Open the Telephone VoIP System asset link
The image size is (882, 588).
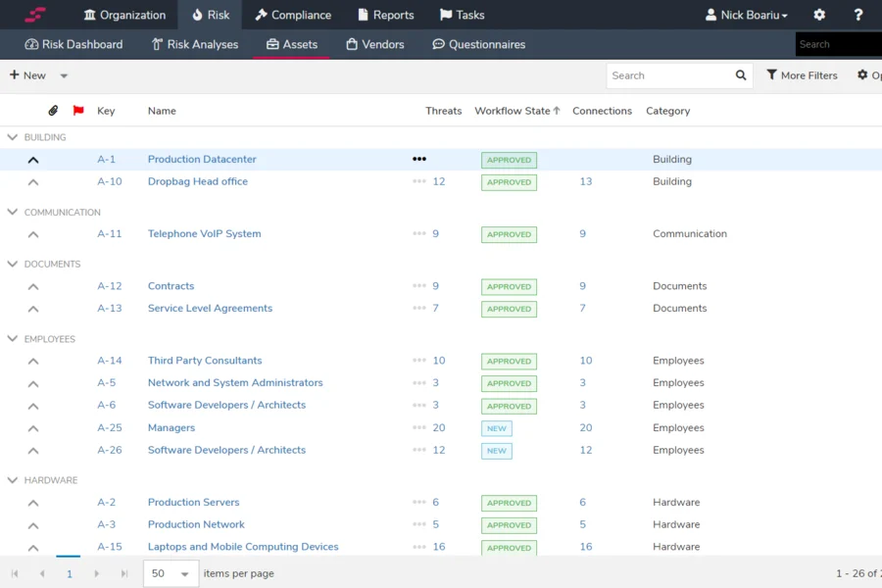click(204, 234)
